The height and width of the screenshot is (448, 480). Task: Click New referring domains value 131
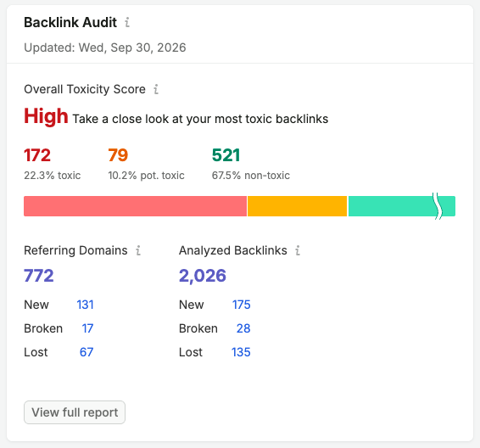point(85,305)
